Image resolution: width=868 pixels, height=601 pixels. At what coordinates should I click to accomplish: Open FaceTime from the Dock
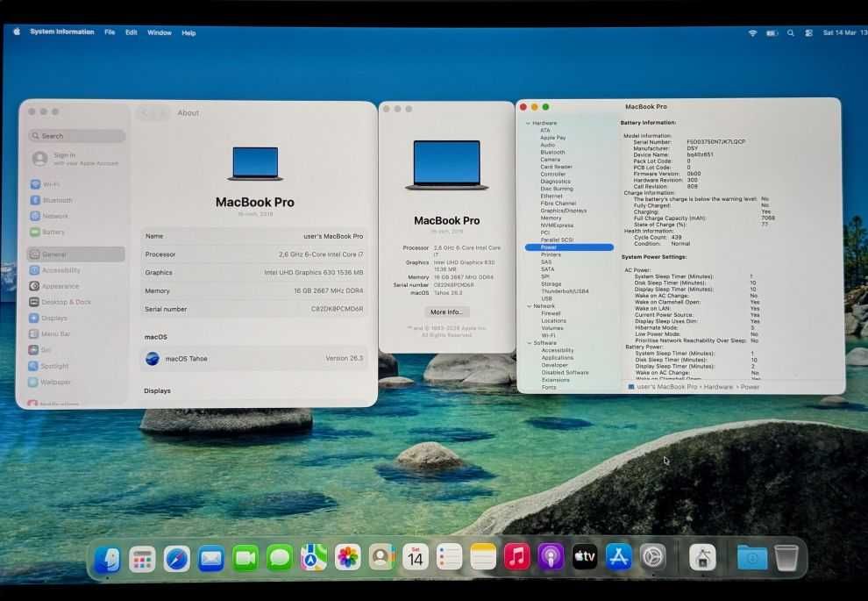point(245,558)
